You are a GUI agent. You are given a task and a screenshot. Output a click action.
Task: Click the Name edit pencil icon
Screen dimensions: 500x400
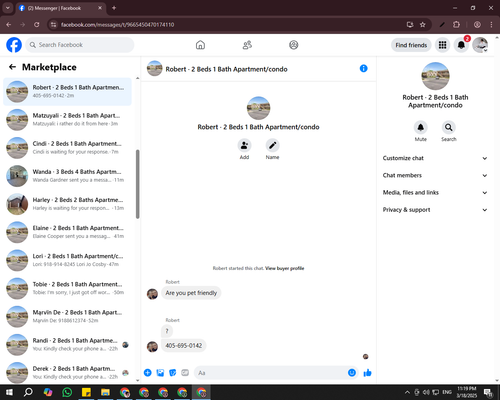click(272, 145)
